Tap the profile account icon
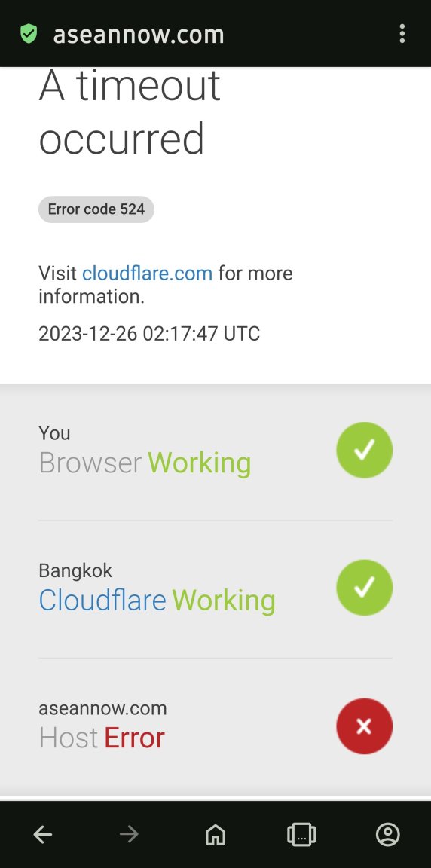Image resolution: width=431 pixels, height=868 pixels. click(x=388, y=834)
